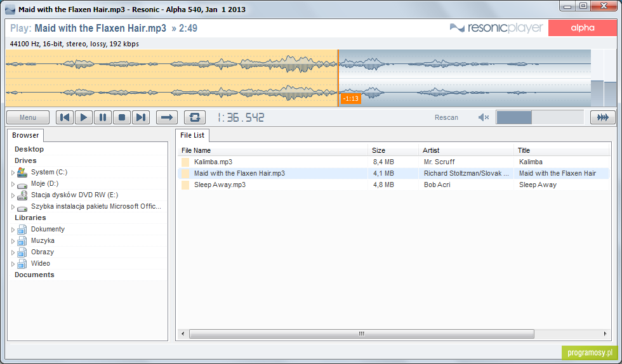
Task: Select Libraries heading in the browser tree
Action: coord(30,218)
